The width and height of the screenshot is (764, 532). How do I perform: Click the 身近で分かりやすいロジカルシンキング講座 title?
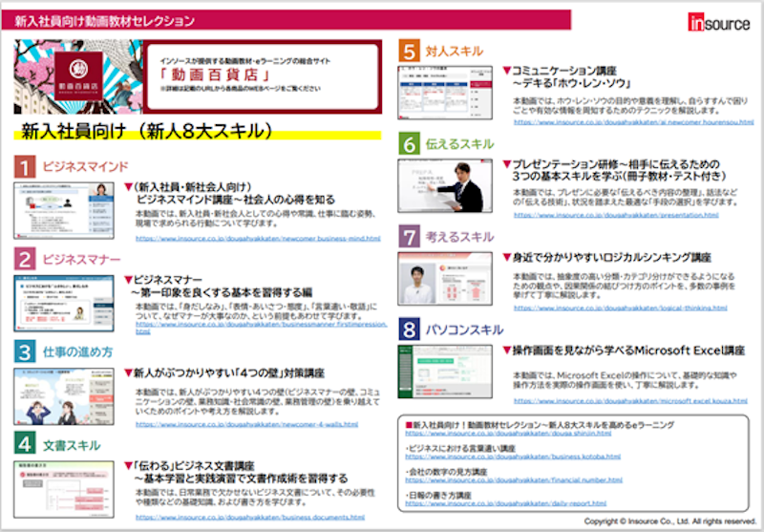tap(612, 257)
